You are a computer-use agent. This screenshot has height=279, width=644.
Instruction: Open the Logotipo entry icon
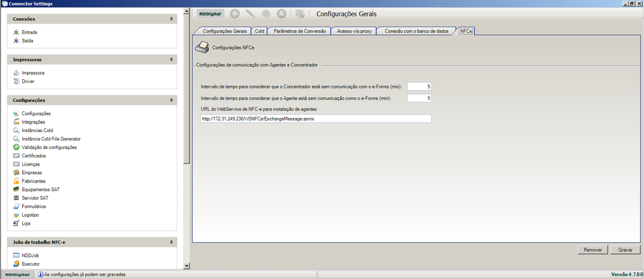pyautogui.click(x=16, y=215)
